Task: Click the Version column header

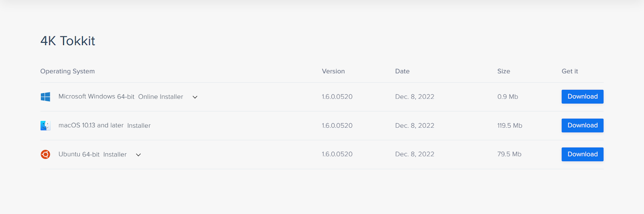Action: (333, 71)
